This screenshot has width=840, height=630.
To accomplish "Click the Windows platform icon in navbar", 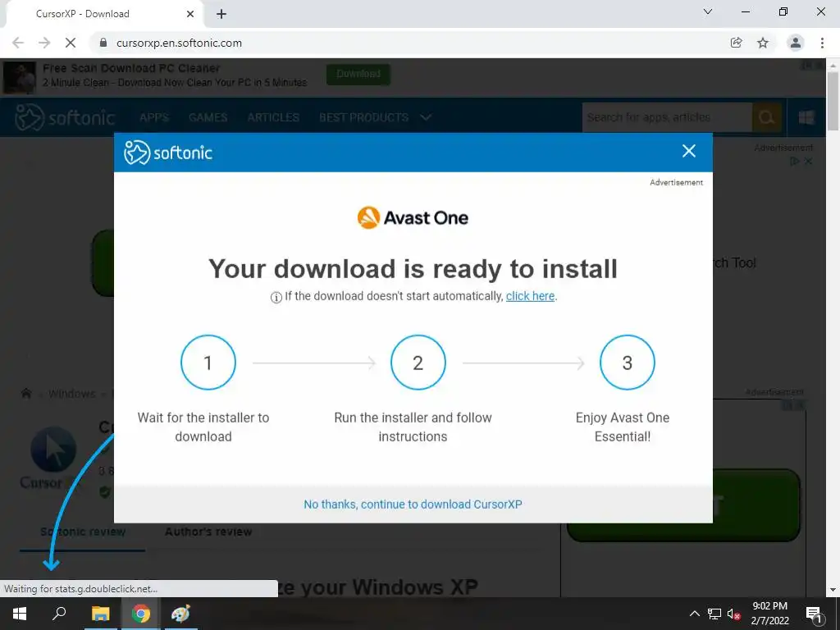I will click(x=806, y=117).
